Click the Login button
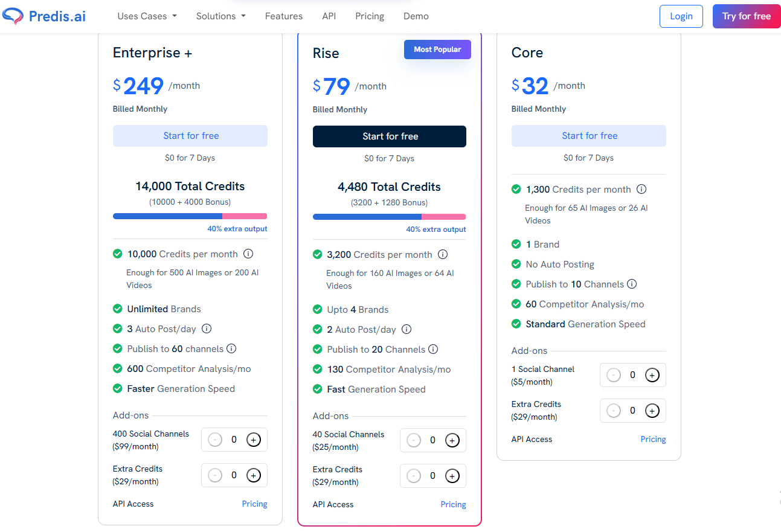Image resolution: width=781 pixels, height=532 pixels. (681, 16)
